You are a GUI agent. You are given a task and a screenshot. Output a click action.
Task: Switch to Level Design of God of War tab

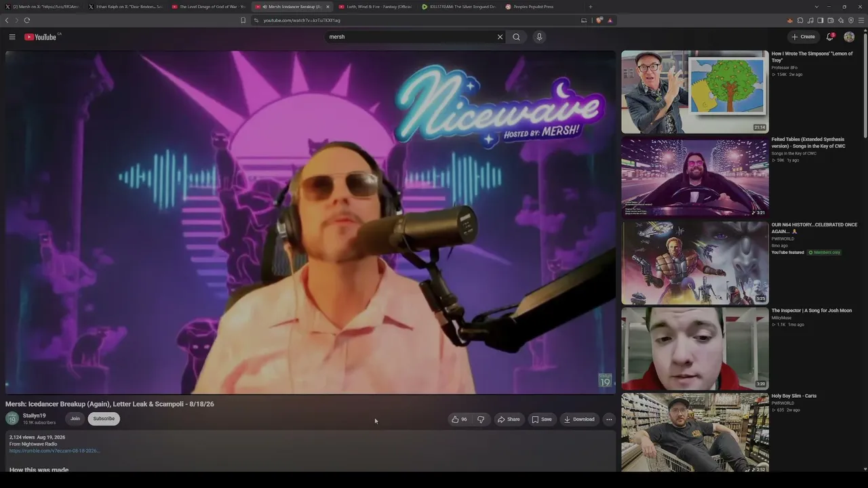click(209, 7)
